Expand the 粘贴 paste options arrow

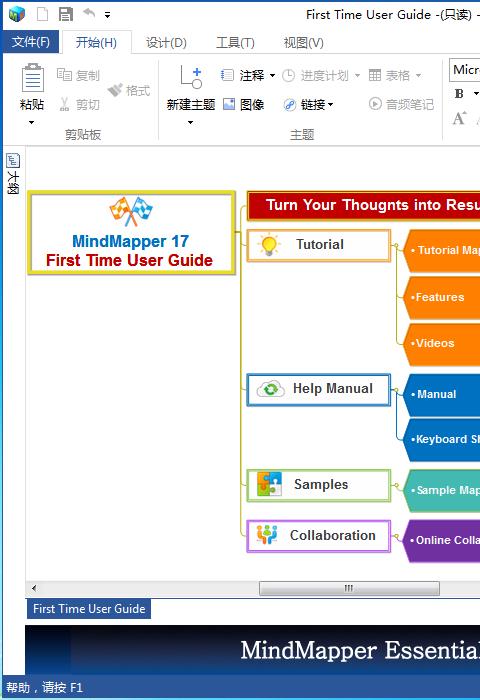click(31, 122)
